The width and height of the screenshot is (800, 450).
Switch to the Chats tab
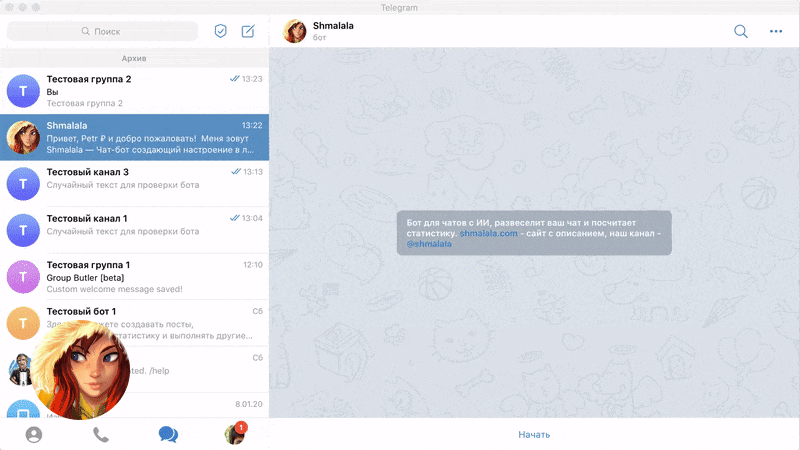pos(168,435)
